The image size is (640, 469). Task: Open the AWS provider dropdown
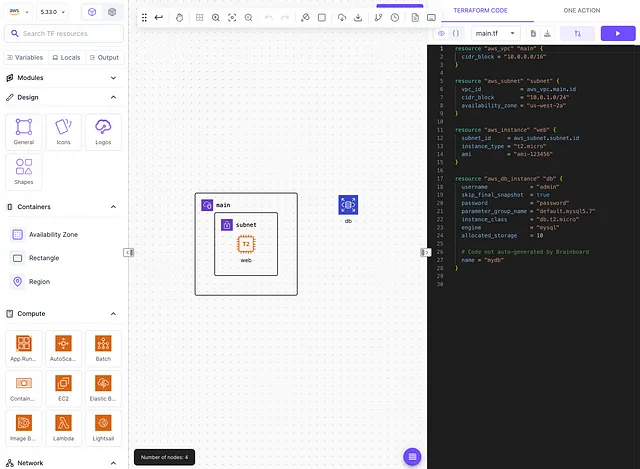19,12
